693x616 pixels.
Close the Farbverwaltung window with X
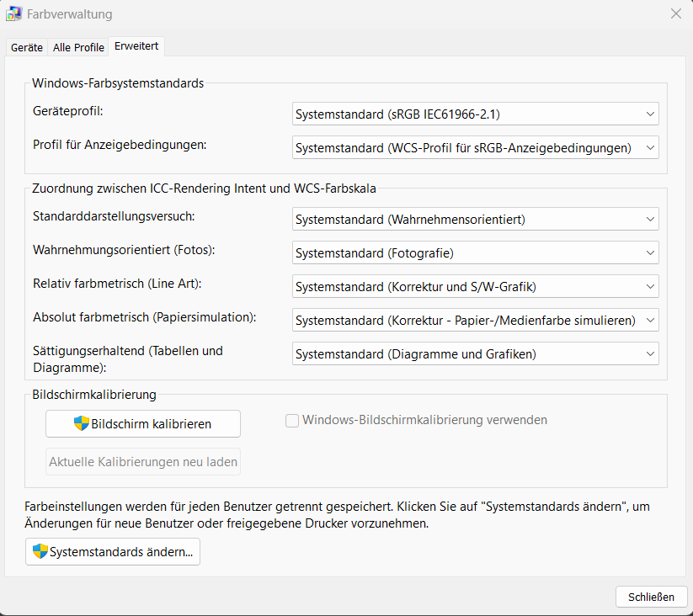point(675,14)
